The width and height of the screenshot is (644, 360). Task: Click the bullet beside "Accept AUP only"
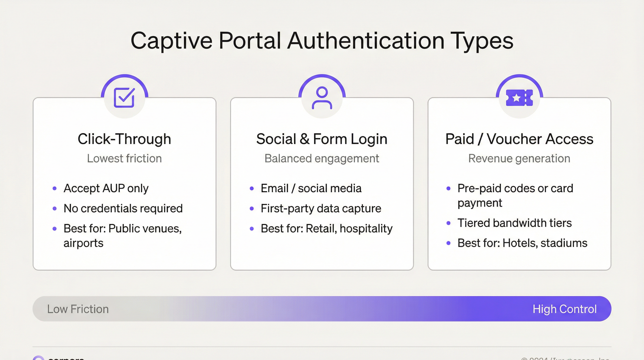(55, 188)
